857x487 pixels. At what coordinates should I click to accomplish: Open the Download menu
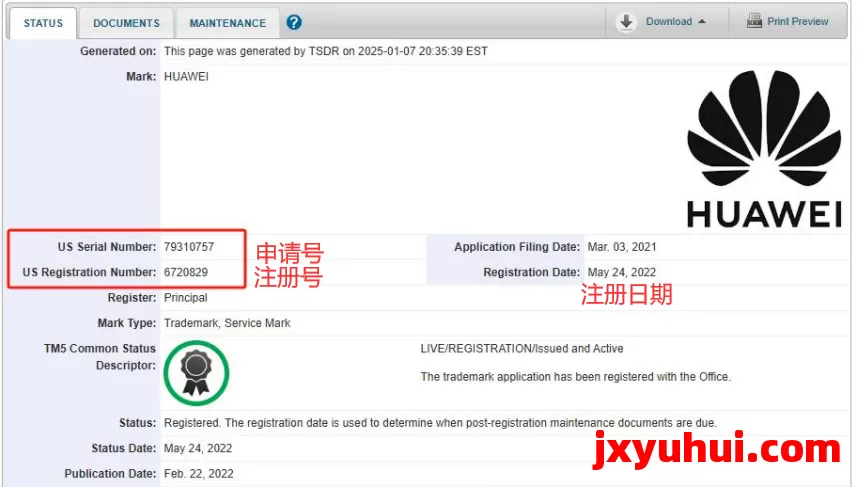(668, 22)
